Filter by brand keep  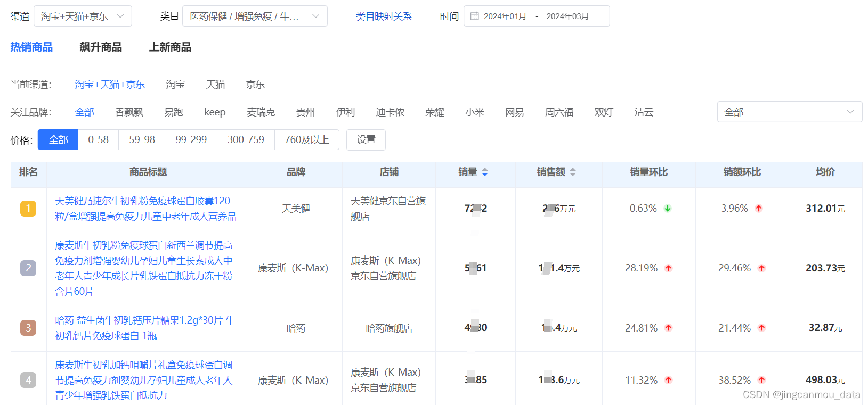coord(215,112)
